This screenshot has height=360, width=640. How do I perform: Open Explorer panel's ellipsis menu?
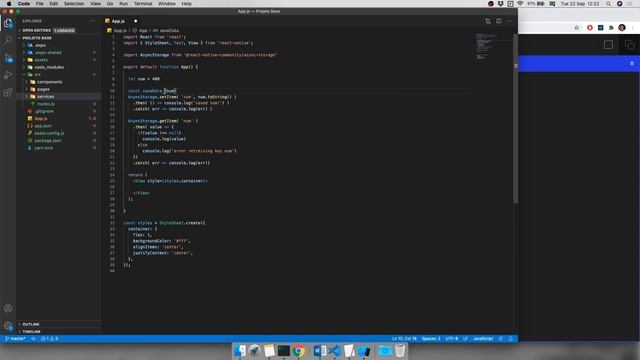click(x=93, y=21)
